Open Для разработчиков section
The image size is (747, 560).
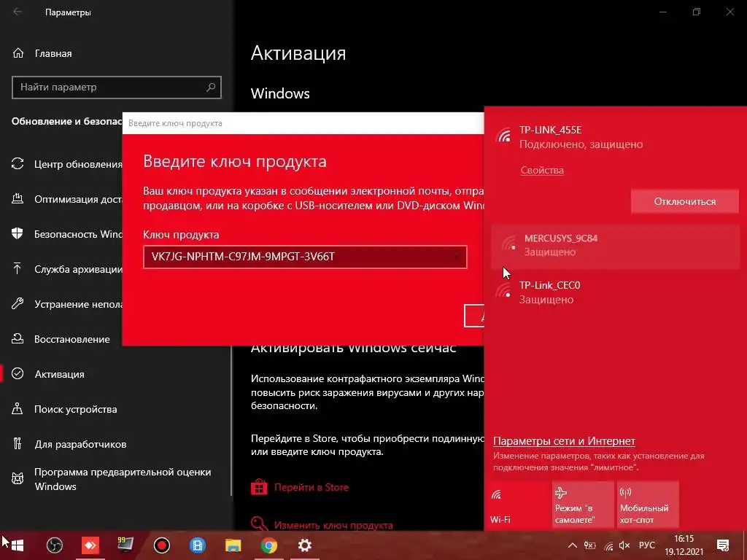69,444
